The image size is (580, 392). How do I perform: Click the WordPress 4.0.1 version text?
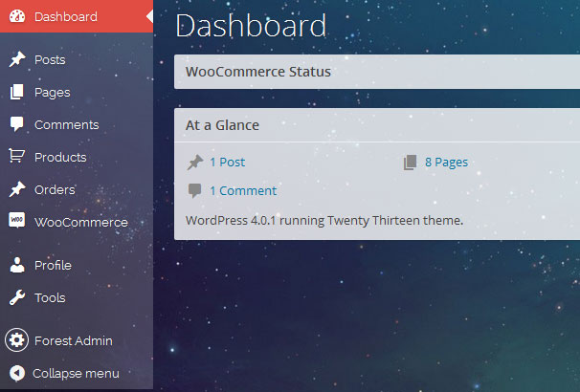coord(324,221)
